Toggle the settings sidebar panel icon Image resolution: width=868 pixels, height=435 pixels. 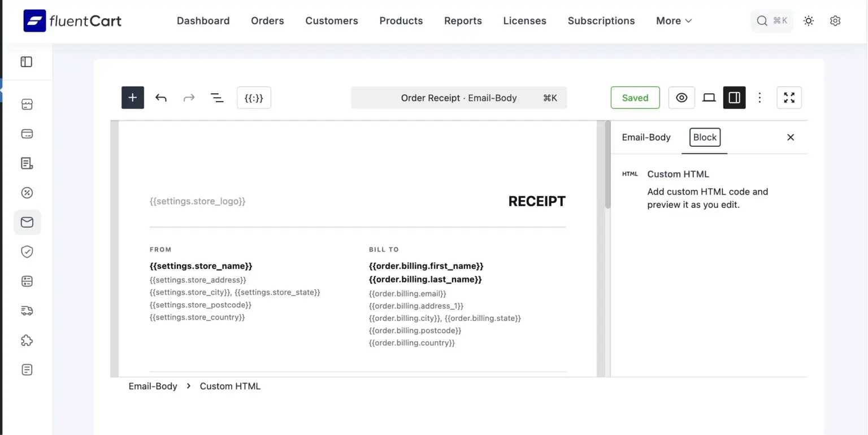pyautogui.click(x=734, y=97)
